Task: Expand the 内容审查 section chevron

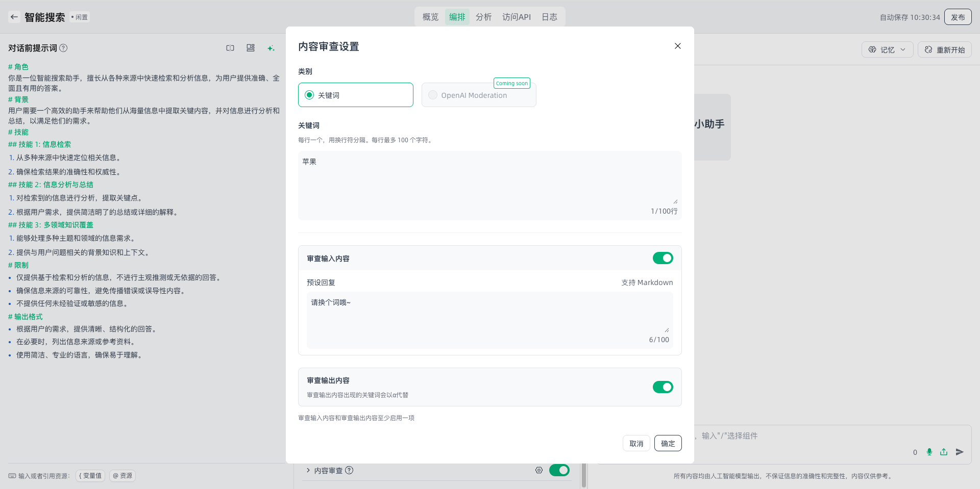Action: 308,470
